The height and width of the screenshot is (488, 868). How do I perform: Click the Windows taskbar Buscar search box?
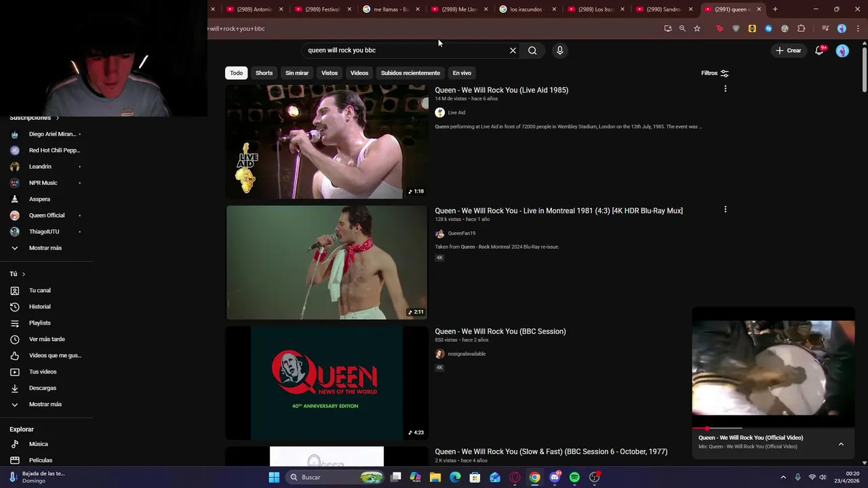click(335, 477)
